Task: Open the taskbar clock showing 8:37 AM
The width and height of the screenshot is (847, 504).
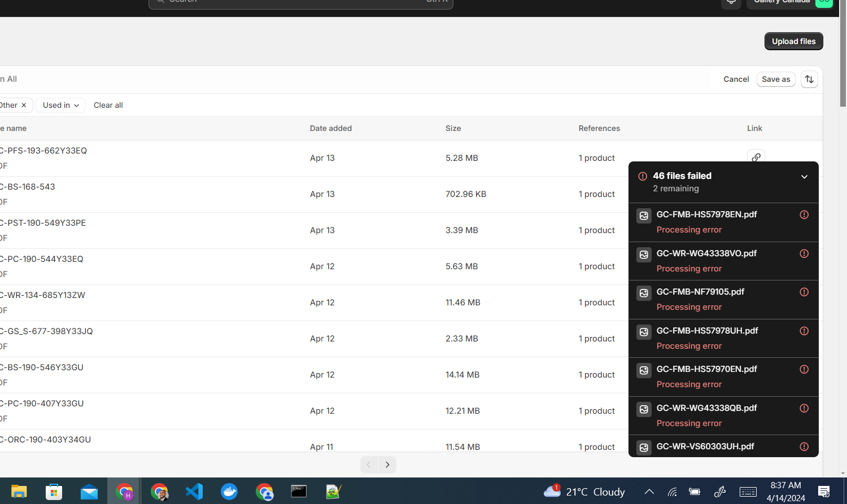Action: [786, 492]
